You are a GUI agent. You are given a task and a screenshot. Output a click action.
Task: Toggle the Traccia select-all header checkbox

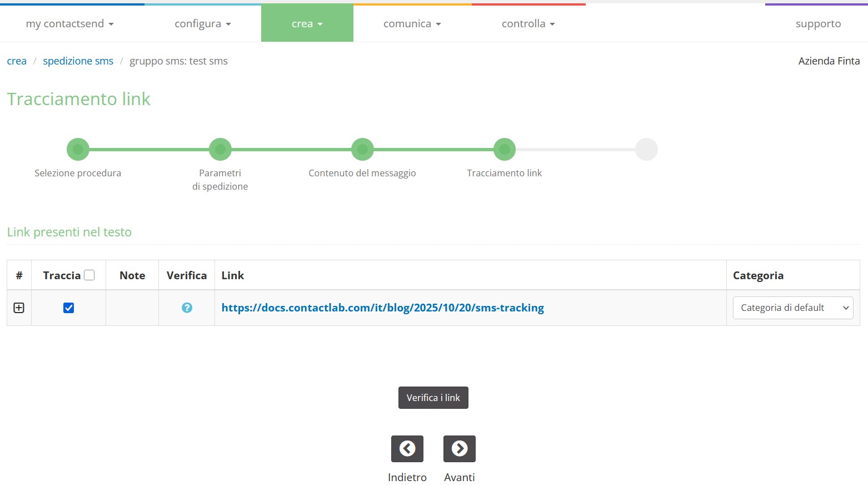tap(89, 275)
